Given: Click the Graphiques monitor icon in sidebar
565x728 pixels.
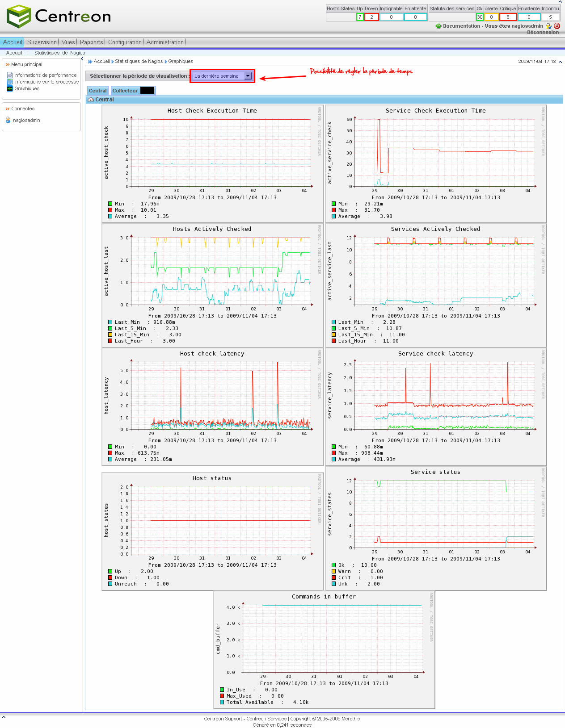Looking at the screenshot, I should point(10,88).
